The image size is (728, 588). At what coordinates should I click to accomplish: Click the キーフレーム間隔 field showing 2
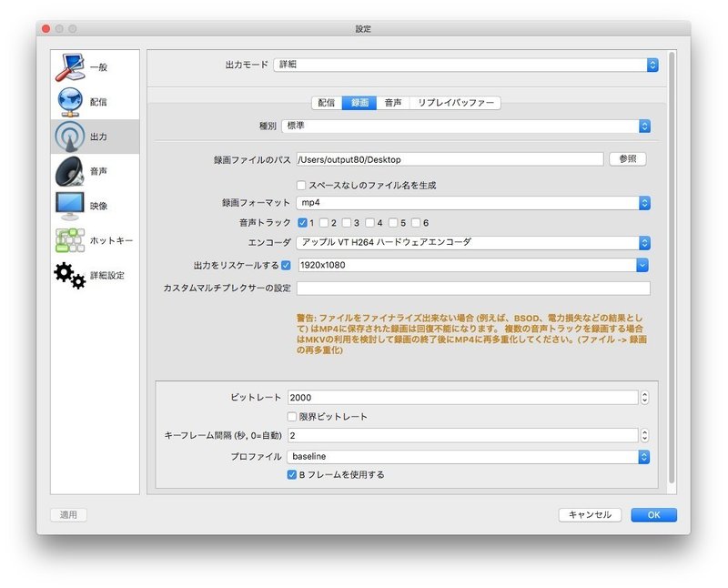pos(463,436)
